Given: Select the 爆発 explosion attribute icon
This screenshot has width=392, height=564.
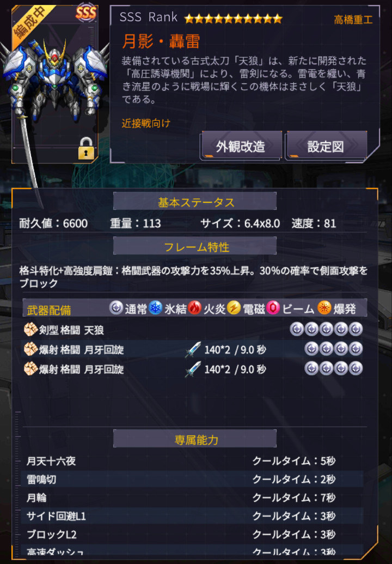Looking at the screenshot, I should 324,308.
